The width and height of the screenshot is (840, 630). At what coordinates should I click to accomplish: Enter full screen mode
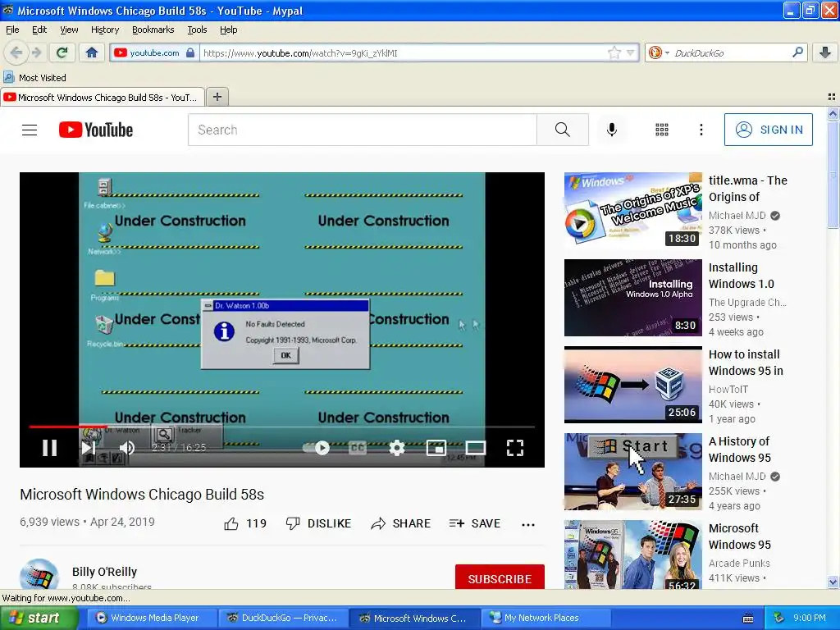pos(515,447)
